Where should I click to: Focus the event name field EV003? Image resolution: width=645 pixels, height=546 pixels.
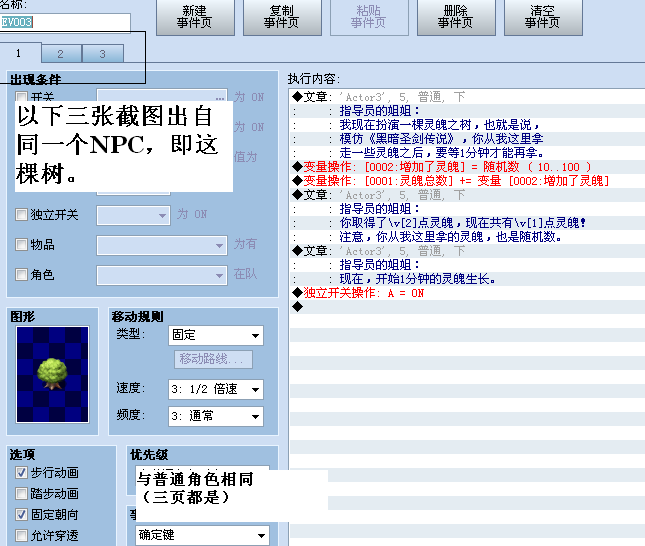tap(65, 22)
